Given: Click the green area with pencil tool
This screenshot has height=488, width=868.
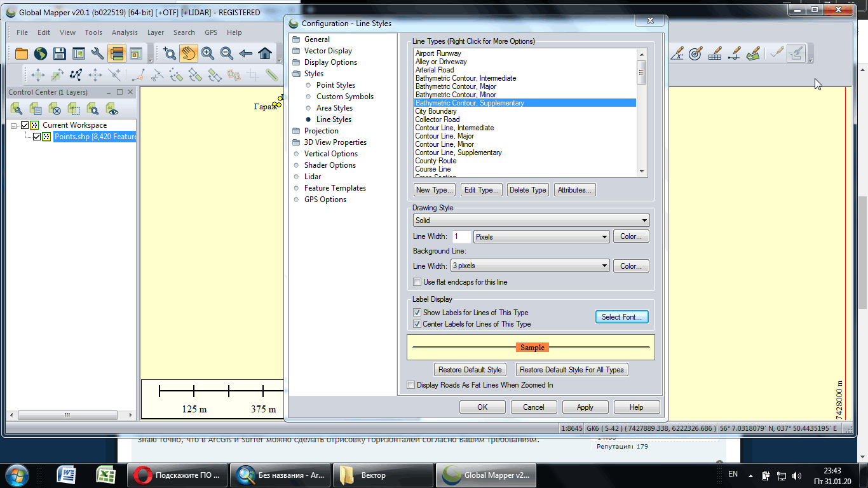Looking at the screenshot, I should pyautogui.click(x=754, y=54).
